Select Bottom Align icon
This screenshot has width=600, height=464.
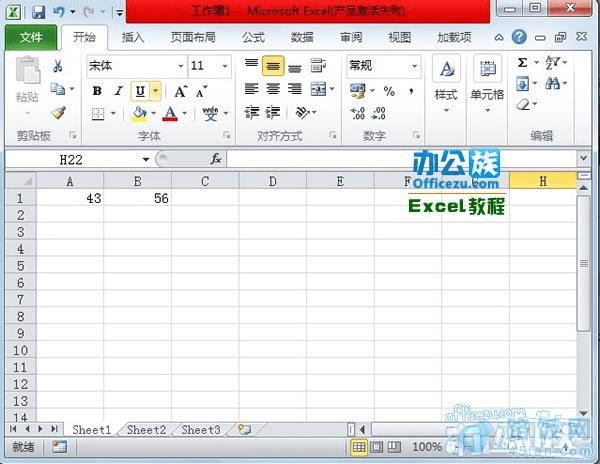coord(295,68)
